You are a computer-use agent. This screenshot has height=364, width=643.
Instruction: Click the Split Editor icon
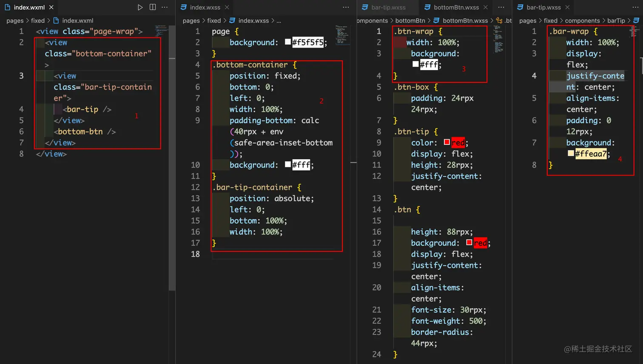[153, 7]
